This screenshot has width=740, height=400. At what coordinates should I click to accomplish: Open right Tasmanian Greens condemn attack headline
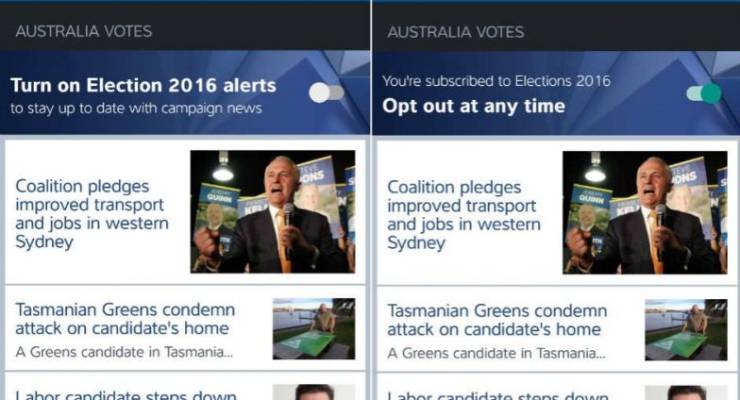(497, 320)
